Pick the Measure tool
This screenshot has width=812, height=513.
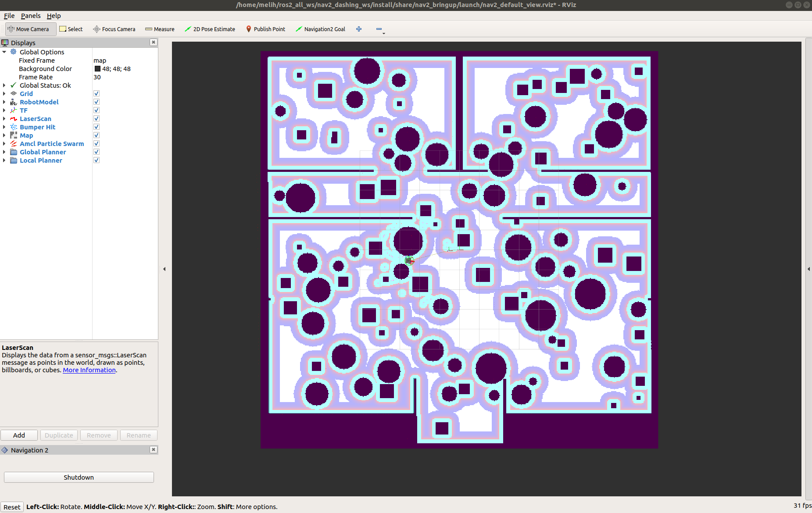[x=160, y=29]
